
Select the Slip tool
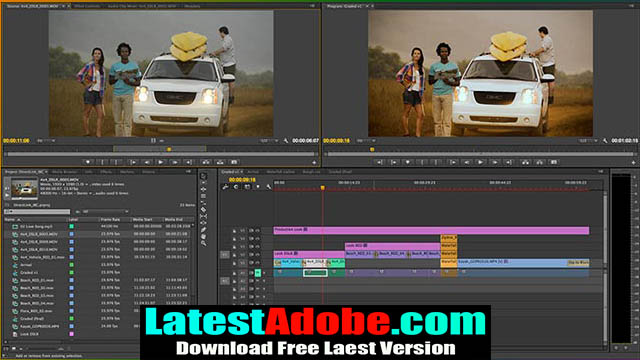click(203, 216)
